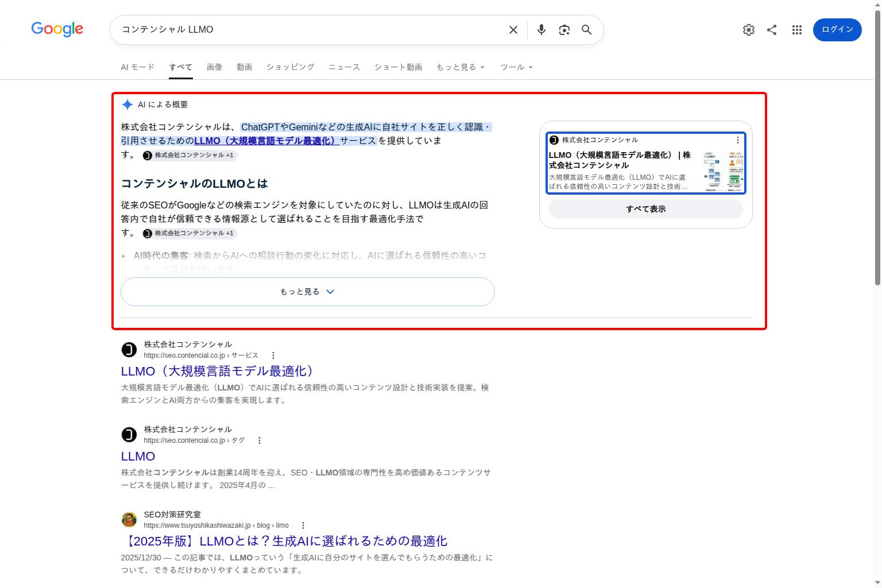The width and height of the screenshot is (882, 588).
Task: Open source card title LLMO（大規模言語モデル最適化）
Action: coord(620,160)
